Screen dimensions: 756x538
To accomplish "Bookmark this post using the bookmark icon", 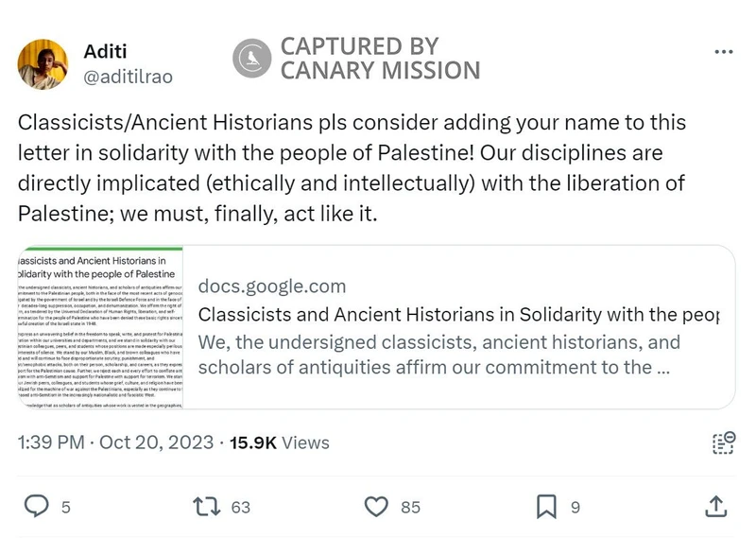I will [546, 507].
